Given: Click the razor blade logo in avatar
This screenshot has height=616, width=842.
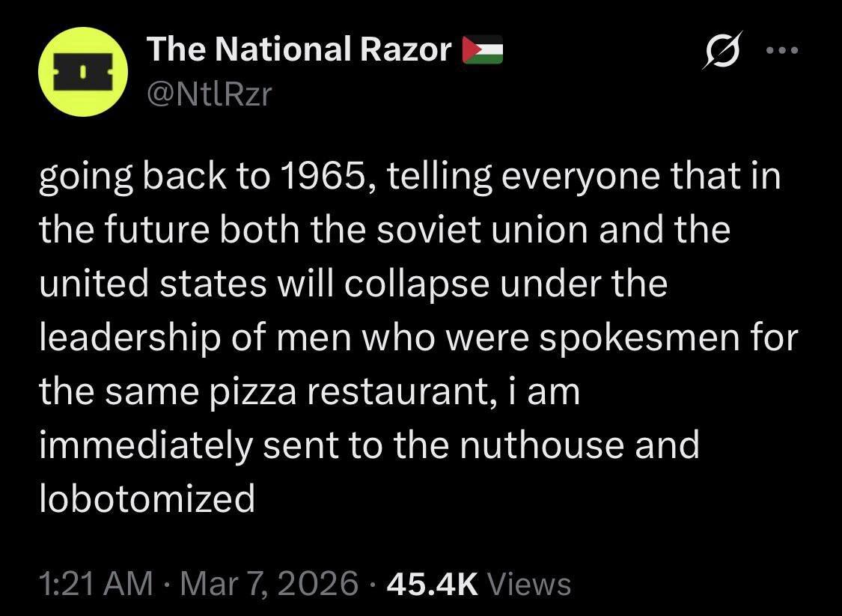Looking at the screenshot, I should 82,73.
